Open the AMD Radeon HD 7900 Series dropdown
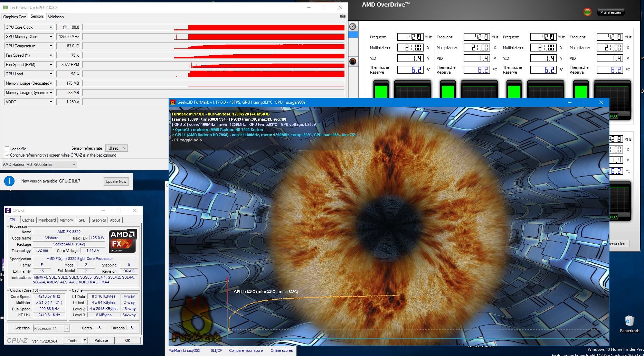 click(x=39, y=165)
